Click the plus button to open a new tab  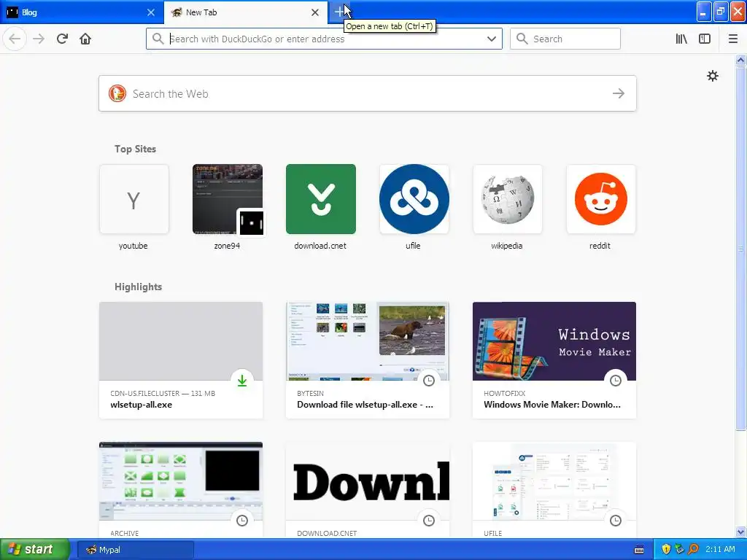click(339, 12)
